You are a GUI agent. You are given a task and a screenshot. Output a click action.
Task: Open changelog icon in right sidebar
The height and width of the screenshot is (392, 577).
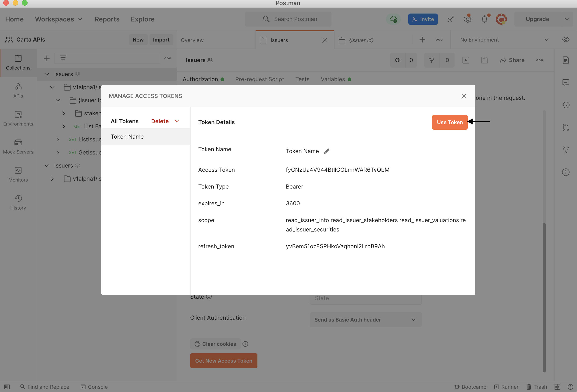[x=566, y=105]
